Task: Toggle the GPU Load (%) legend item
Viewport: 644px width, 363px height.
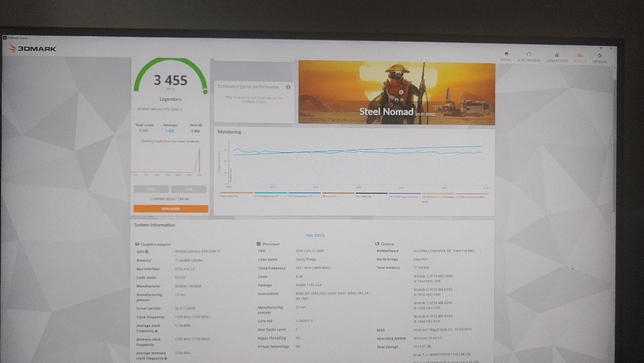Action: [x=338, y=195]
